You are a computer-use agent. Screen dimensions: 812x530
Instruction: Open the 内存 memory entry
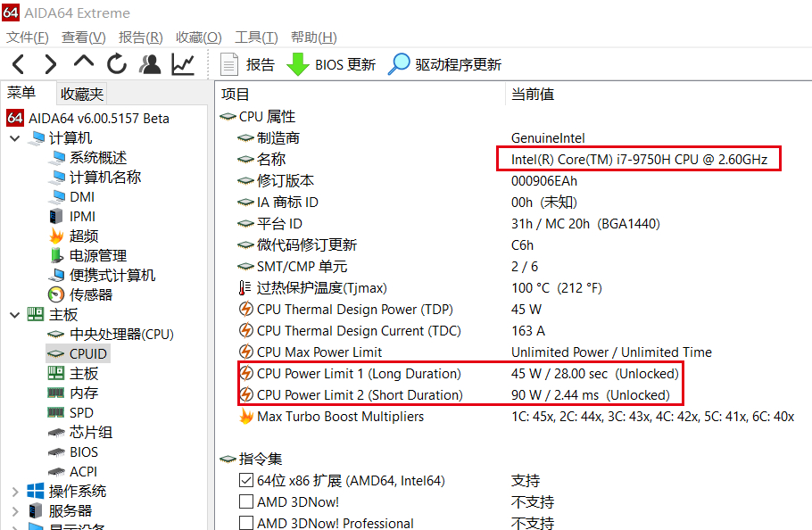[x=84, y=393]
